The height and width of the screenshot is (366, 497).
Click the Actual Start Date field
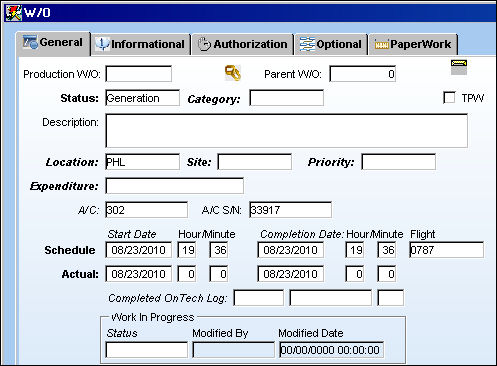pos(139,274)
